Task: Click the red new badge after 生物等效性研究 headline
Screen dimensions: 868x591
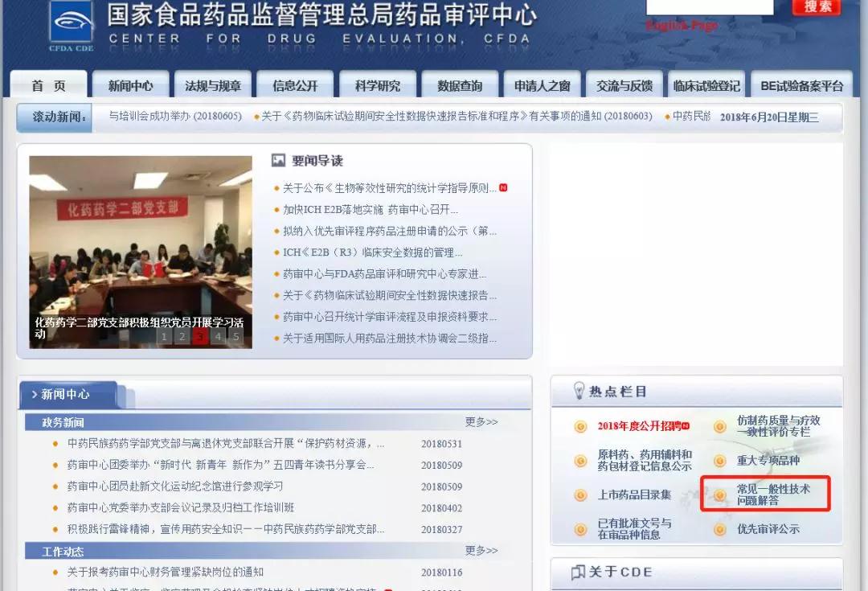Action: pos(503,188)
